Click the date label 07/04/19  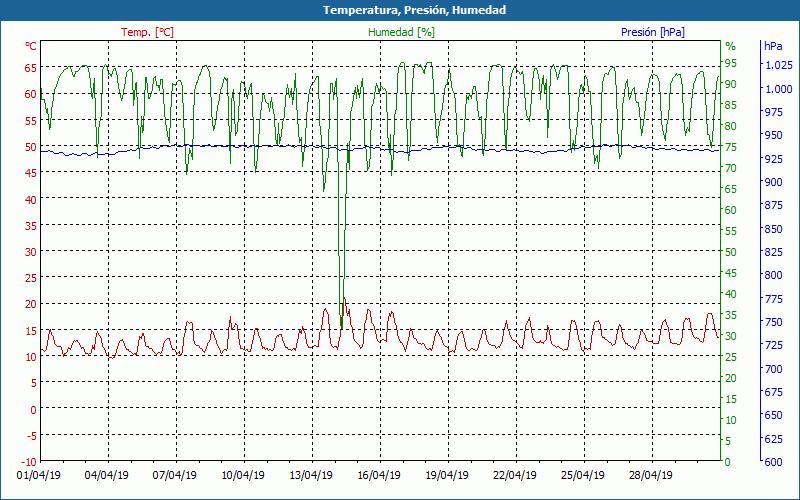174,476
